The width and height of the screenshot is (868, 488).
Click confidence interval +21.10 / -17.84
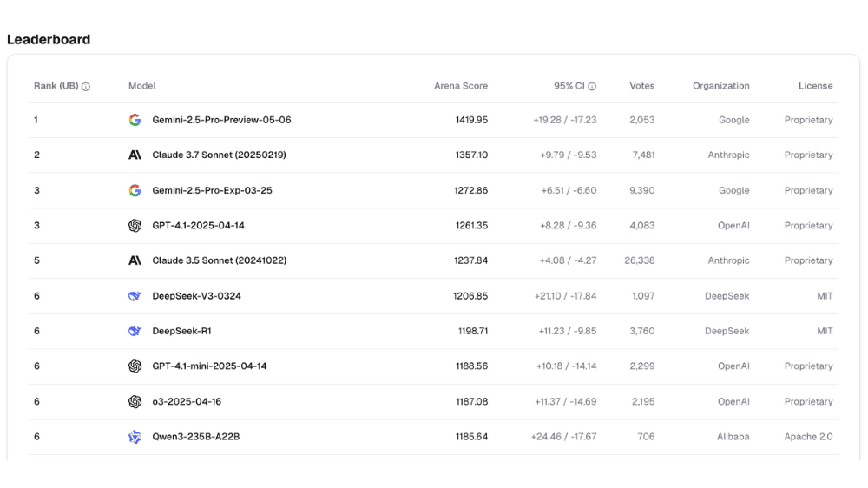pyautogui.click(x=566, y=296)
